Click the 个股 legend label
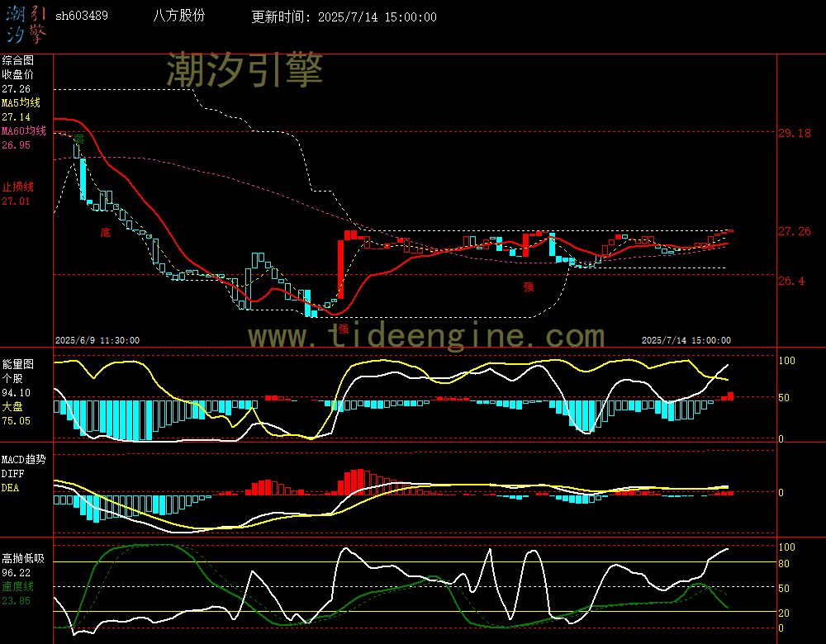This screenshot has height=644, width=826. pyautogui.click(x=12, y=379)
